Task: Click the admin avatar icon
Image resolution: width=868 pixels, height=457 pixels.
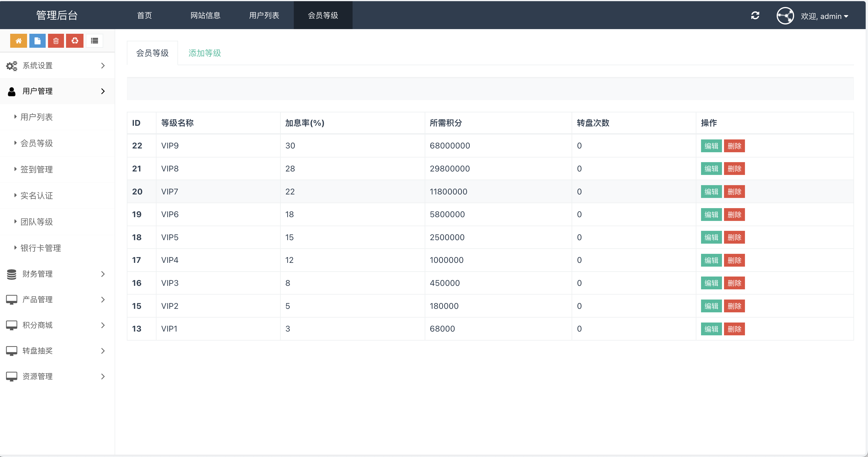Action: [785, 16]
